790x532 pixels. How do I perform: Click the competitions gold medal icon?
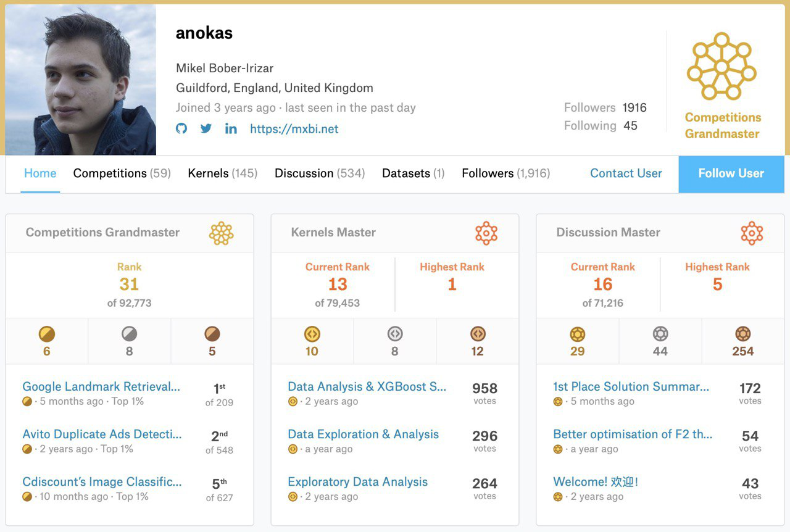tap(47, 335)
